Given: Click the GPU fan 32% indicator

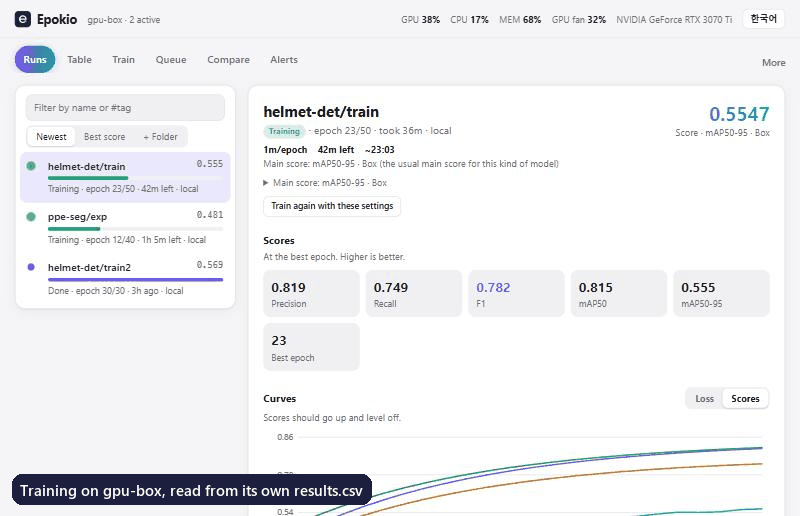Looking at the screenshot, I should [579, 20].
